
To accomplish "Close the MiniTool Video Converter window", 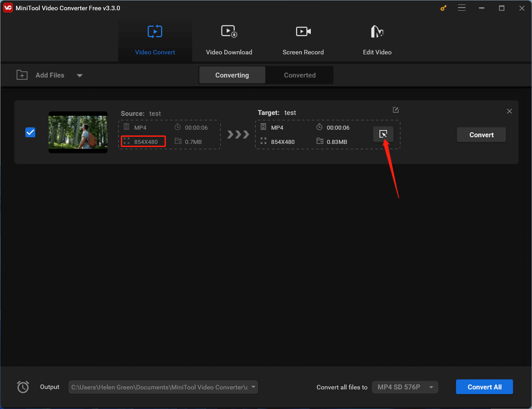I will pos(521,8).
